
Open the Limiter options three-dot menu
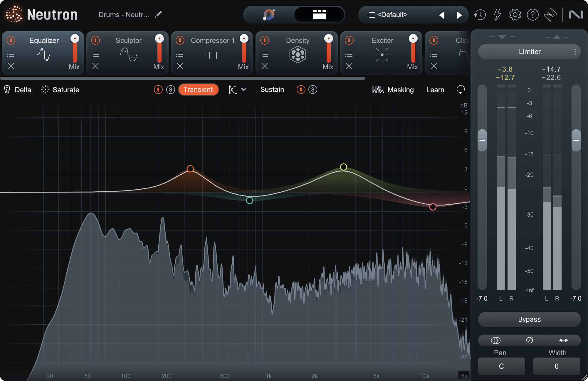coord(575,51)
